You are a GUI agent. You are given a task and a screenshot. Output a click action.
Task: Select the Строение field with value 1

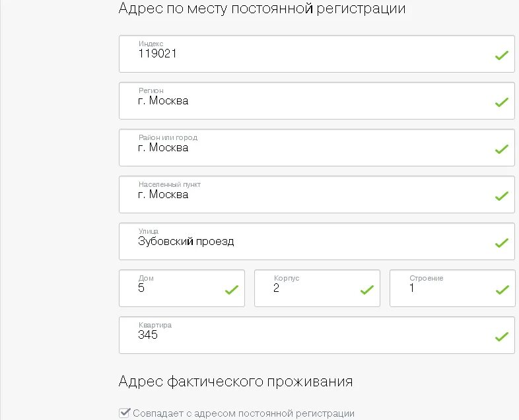click(452, 289)
